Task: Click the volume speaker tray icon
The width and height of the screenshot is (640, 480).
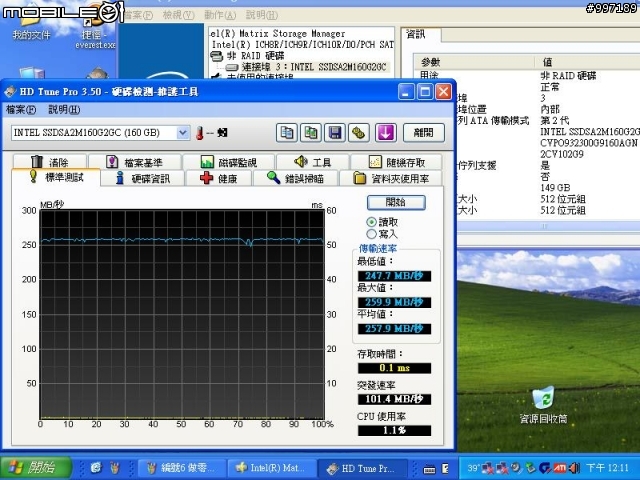Action: pos(574,468)
